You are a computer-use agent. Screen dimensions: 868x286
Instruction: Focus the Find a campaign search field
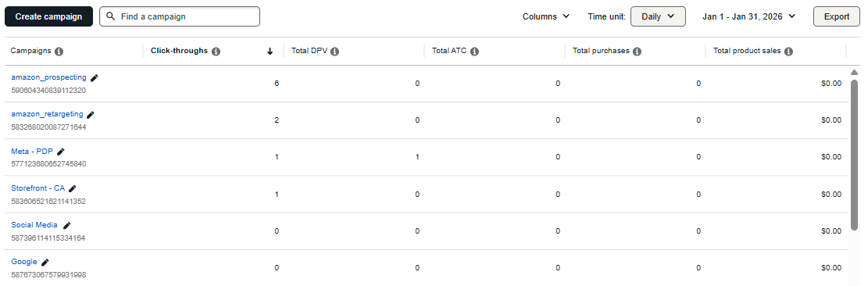click(x=180, y=16)
